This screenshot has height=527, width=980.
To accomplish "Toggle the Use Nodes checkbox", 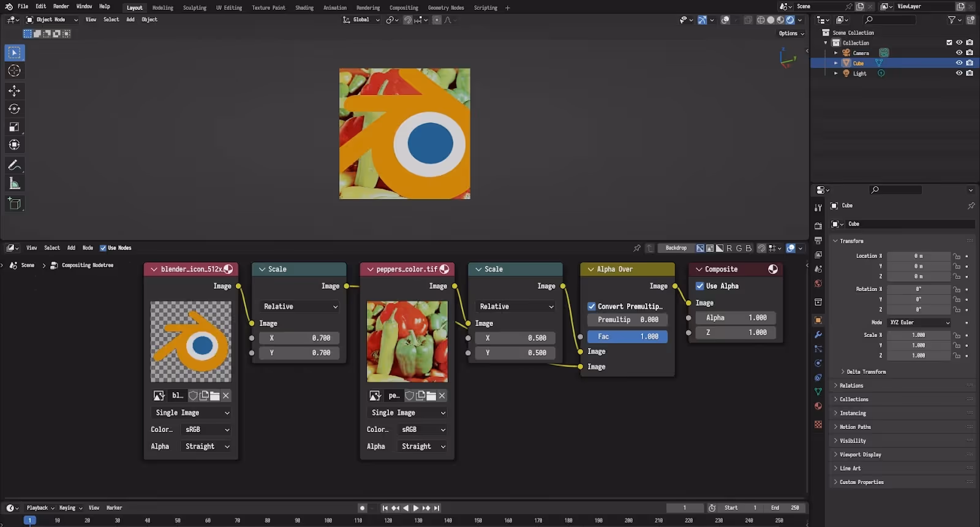I will point(103,248).
